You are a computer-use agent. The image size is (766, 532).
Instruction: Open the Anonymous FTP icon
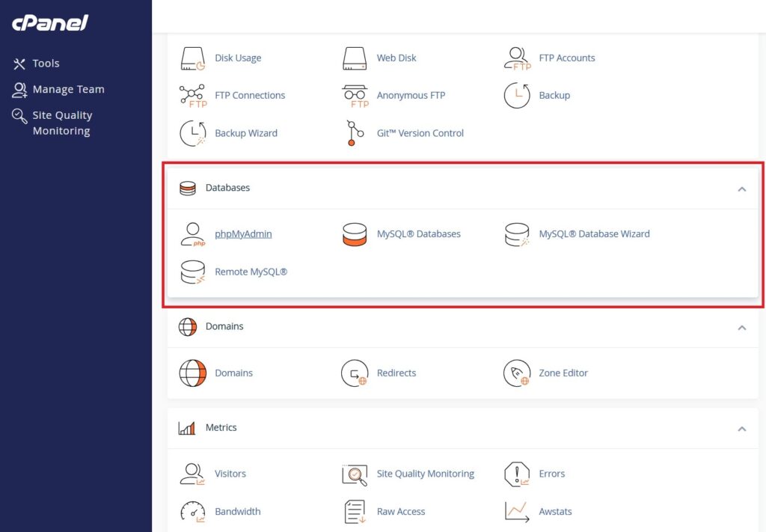click(x=355, y=96)
